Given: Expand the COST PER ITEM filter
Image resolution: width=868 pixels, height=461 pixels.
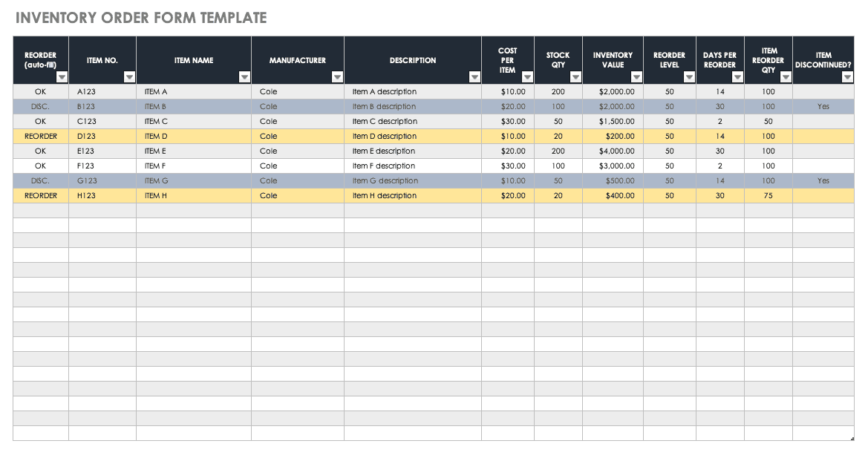Looking at the screenshot, I should pos(528,77).
